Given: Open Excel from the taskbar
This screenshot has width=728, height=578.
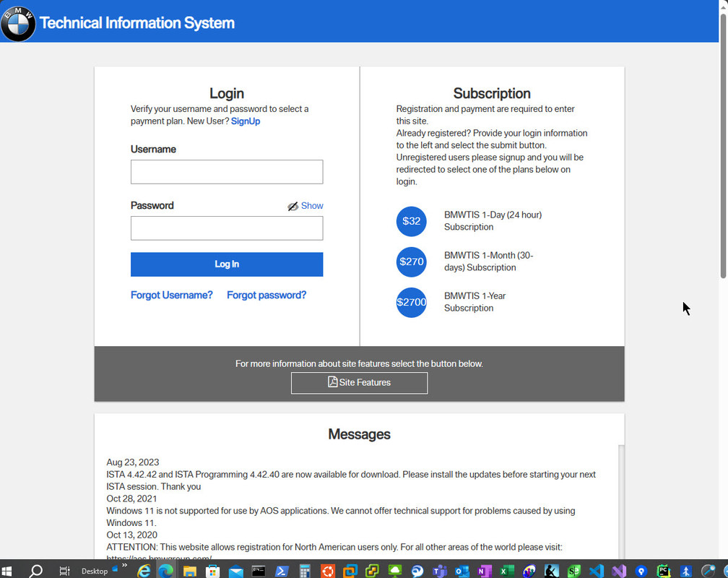Looking at the screenshot, I should click(x=507, y=571).
